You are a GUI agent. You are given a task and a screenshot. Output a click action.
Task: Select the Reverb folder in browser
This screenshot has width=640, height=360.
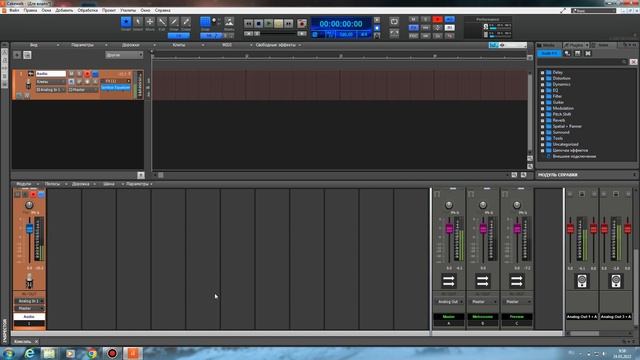(559, 120)
